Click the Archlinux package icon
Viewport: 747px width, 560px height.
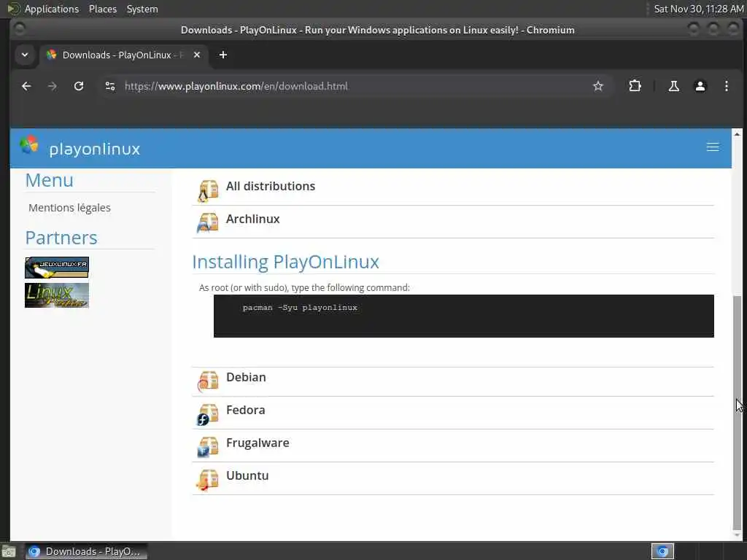click(x=208, y=223)
